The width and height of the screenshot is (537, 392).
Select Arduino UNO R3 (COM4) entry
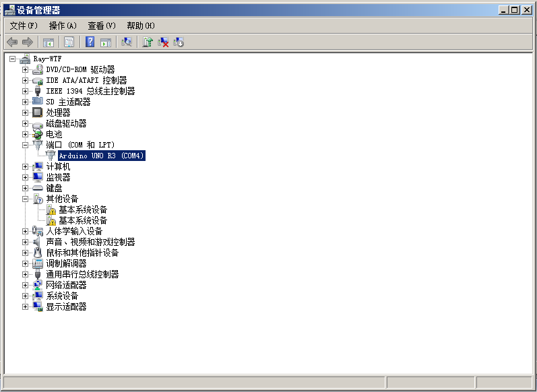click(x=102, y=156)
